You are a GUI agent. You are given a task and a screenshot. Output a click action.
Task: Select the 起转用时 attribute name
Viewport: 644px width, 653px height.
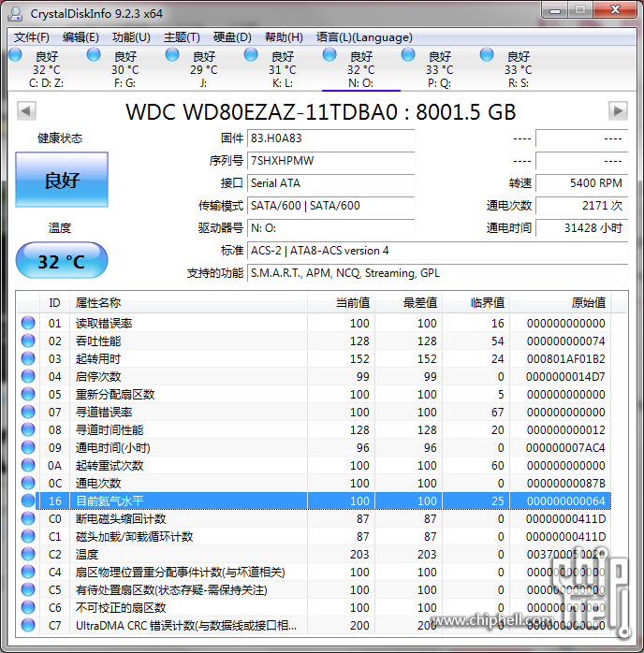coord(98,358)
